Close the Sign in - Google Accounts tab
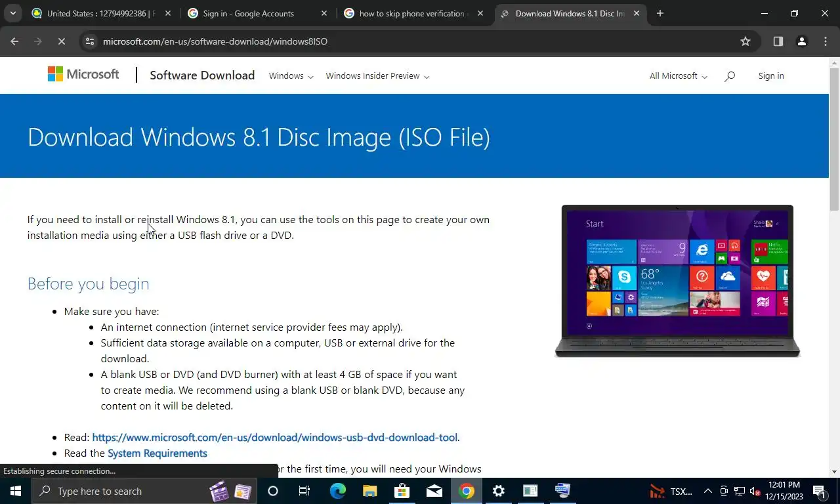The width and height of the screenshot is (840, 504). tap(324, 13)
